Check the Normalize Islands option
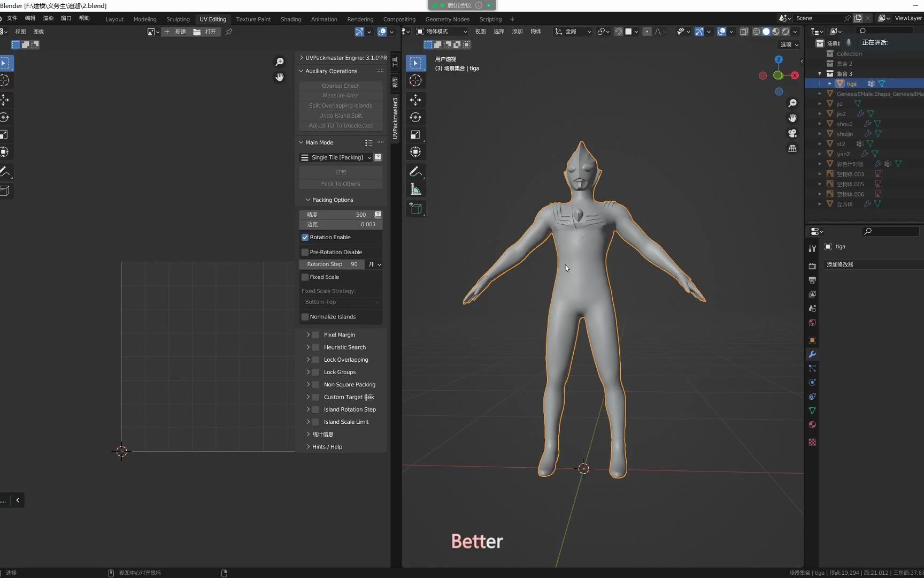The image size is (924, 578). click(x=305, y=317)
